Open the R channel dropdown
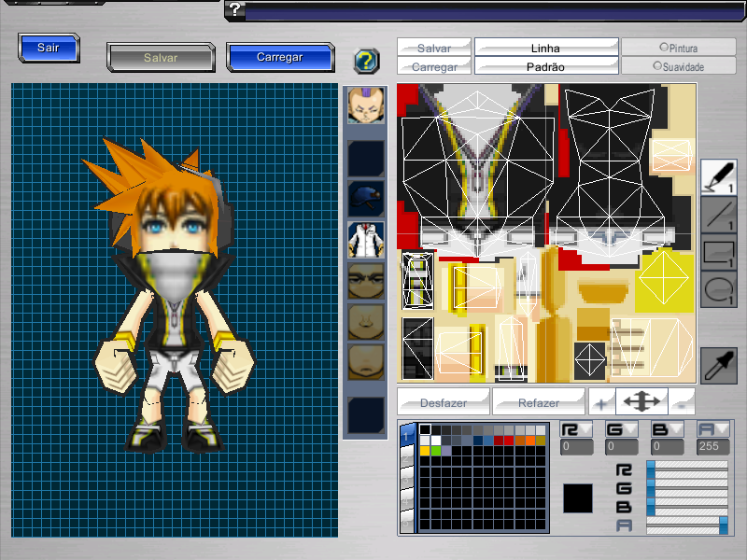 coord(576,430)
